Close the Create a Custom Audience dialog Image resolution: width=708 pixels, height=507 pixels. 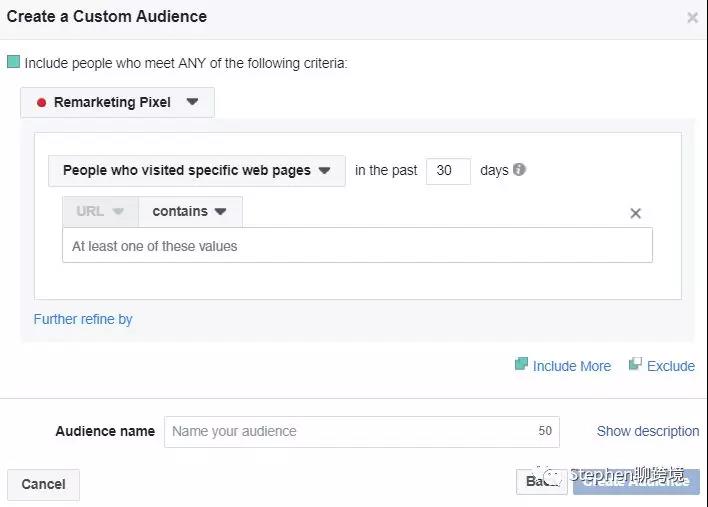(x=692, y=18)
